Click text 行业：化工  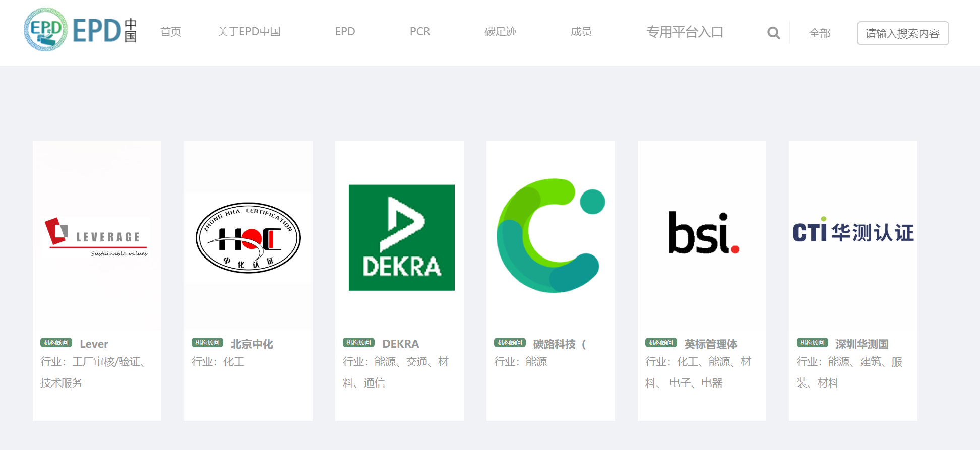coord(218,362)
